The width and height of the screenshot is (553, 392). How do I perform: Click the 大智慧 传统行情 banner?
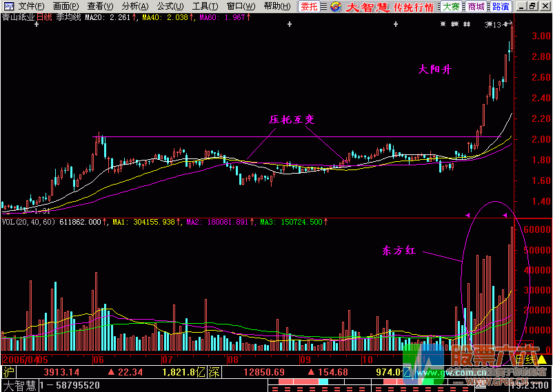[x=389, y=7]
